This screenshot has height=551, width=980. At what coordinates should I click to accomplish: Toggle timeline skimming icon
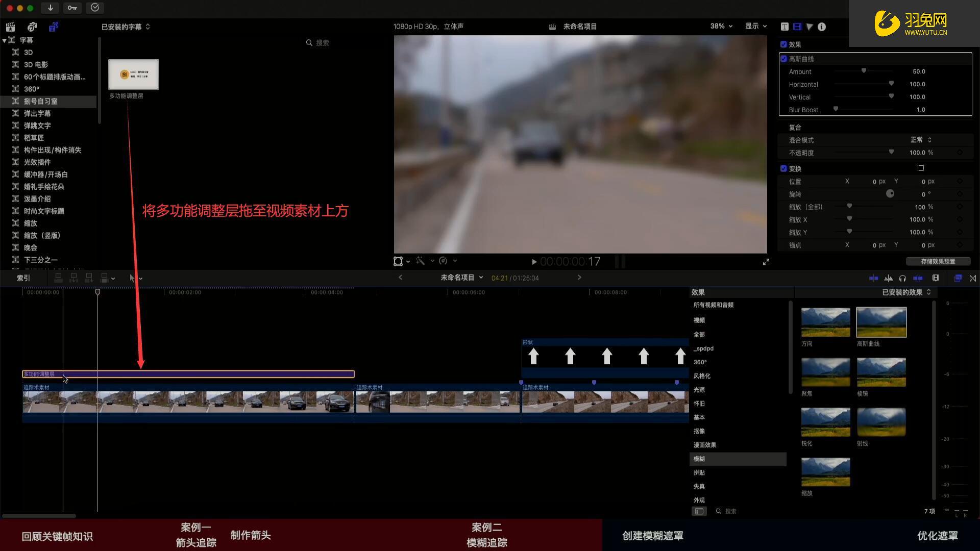click(x=873, y=278)
